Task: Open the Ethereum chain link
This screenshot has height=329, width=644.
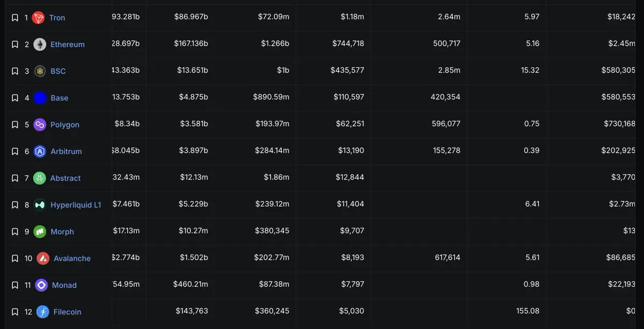Action: pyautogui.click(x=67, y=45)
